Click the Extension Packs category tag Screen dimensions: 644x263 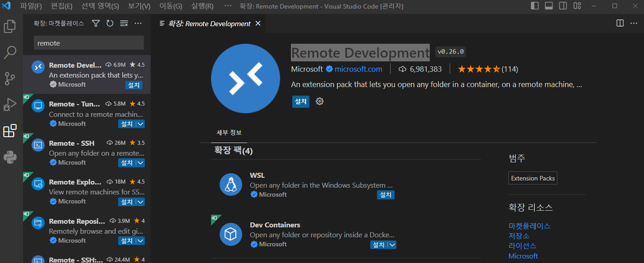click(x=533, y=178)
